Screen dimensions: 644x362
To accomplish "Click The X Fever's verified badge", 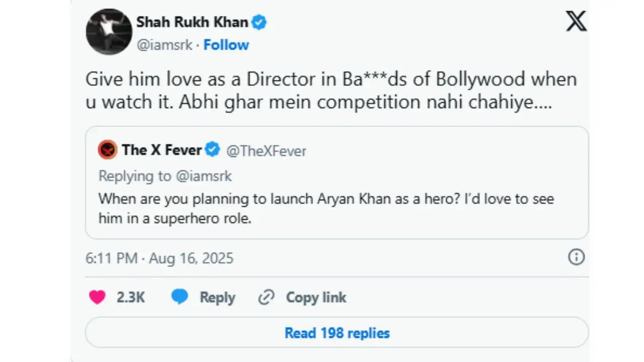I will pos(212,149).
